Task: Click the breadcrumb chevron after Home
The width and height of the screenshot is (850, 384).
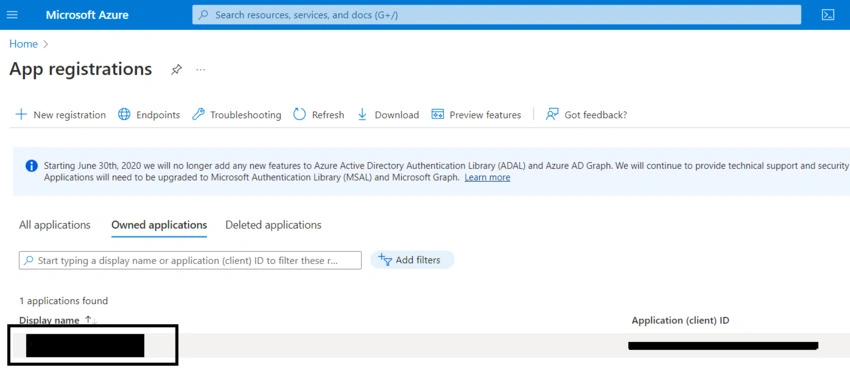Action: tap(46, 44)
